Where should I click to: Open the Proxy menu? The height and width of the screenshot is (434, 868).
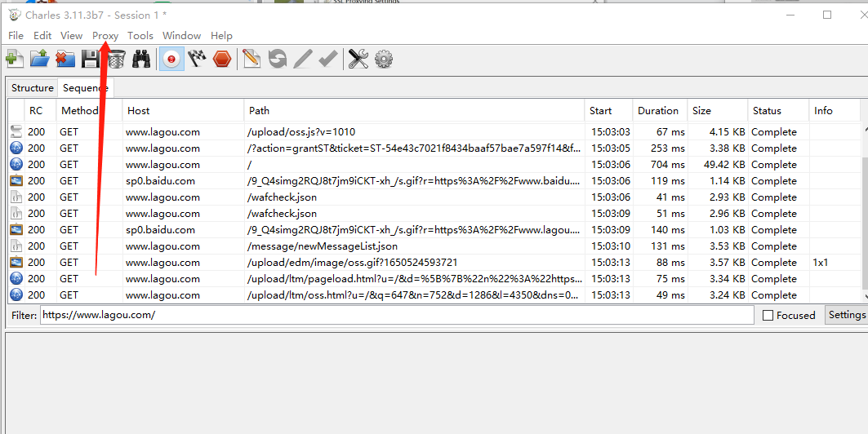[105, 35]
